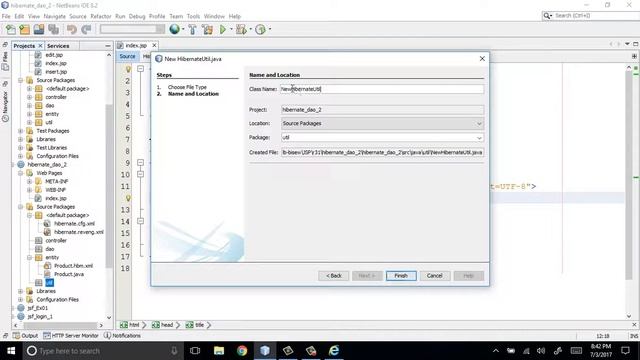Screen dimensions: 640x360
Task: Select the index.jsp editor tab
Action: point(136,45)
